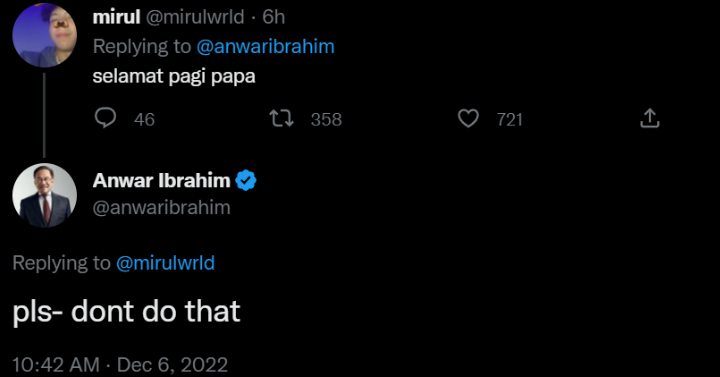Click the blue @mirulwrld link after 'Replying to'

pyautogui.click(x=165, y=263)
